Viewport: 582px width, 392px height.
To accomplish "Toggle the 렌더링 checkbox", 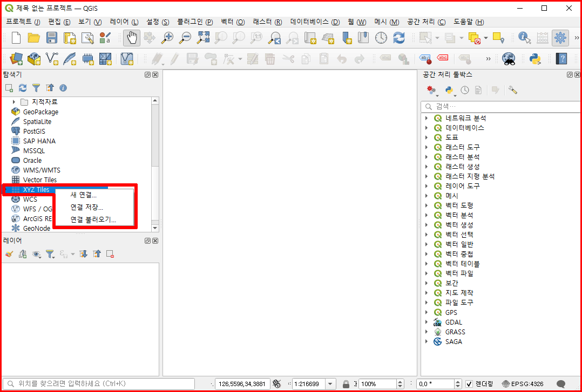I will coord(469,384).
